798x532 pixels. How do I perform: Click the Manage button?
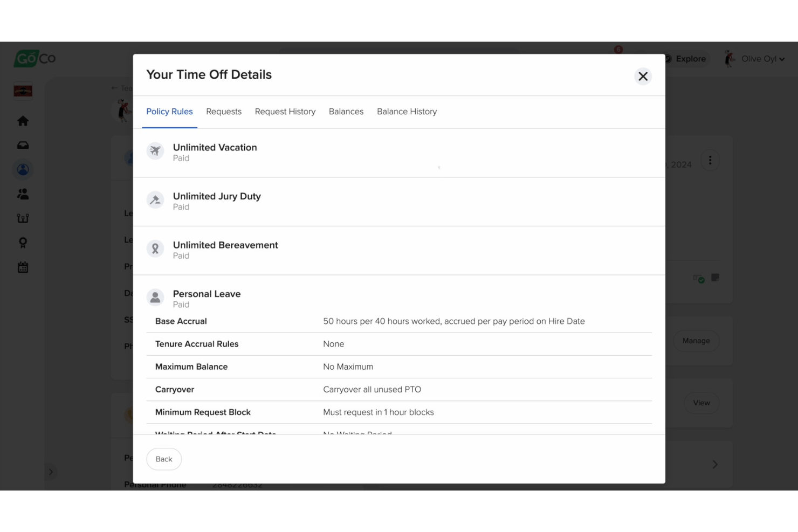(x=696, y=341)
